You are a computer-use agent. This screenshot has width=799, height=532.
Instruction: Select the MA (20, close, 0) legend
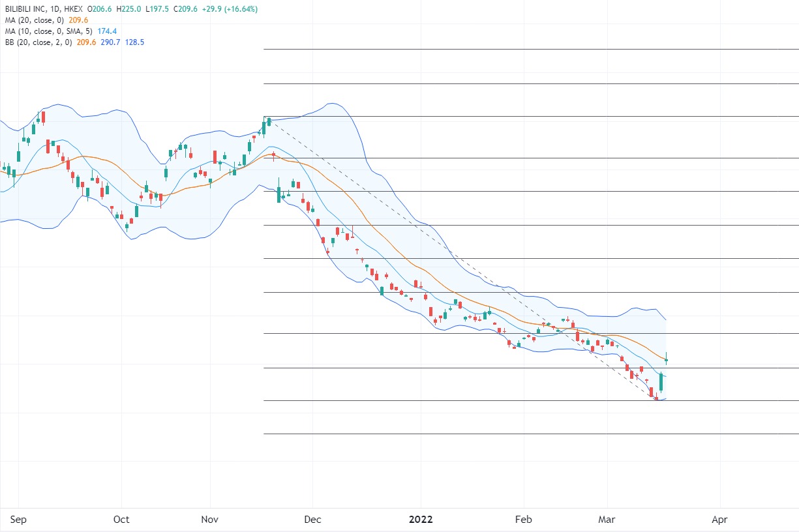pos(33,20)
